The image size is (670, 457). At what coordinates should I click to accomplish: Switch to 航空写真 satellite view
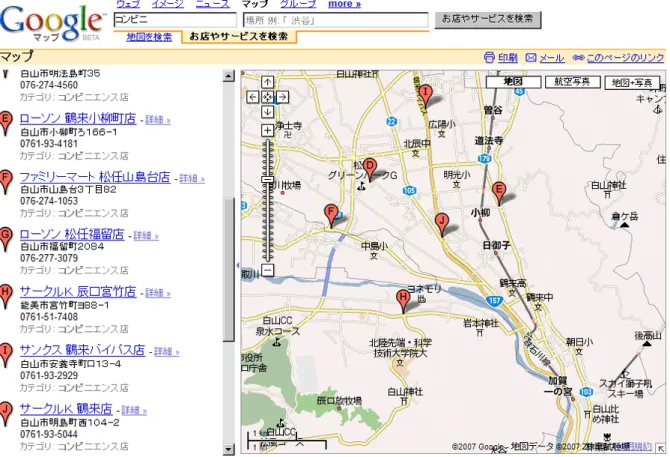pos(573,82)
